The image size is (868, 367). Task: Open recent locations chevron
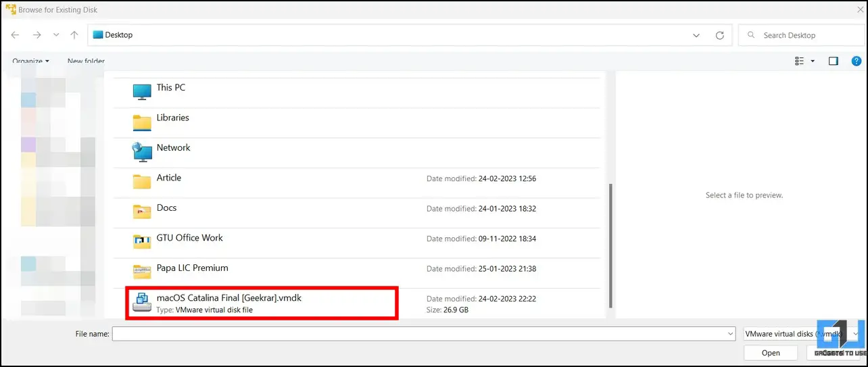point(56,35)
